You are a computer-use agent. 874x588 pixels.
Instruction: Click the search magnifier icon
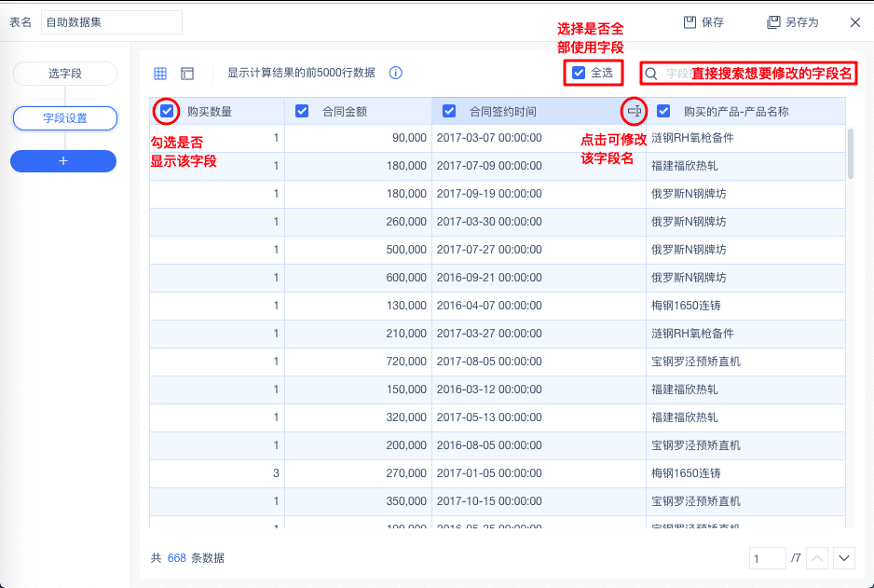[651, 74]
